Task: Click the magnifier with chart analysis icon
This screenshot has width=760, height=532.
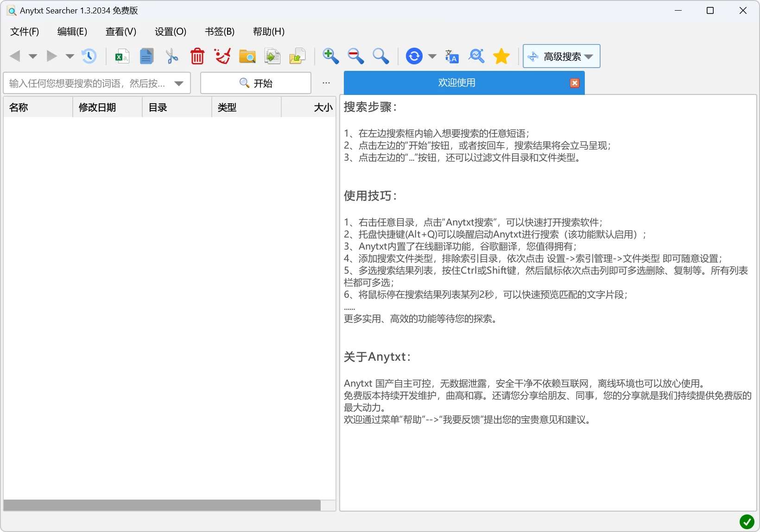Action: 477,56
